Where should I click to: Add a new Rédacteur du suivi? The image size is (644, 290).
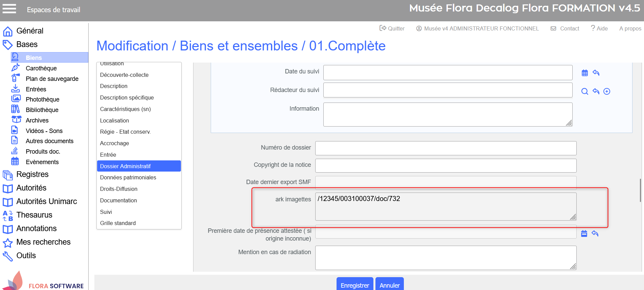[x=607, y=91]
